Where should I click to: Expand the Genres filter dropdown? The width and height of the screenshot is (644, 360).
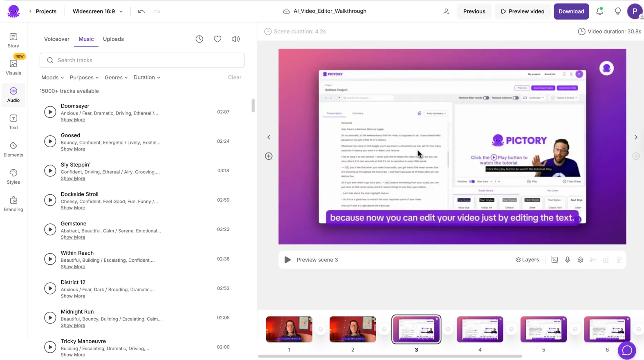(x=116, y=77)
